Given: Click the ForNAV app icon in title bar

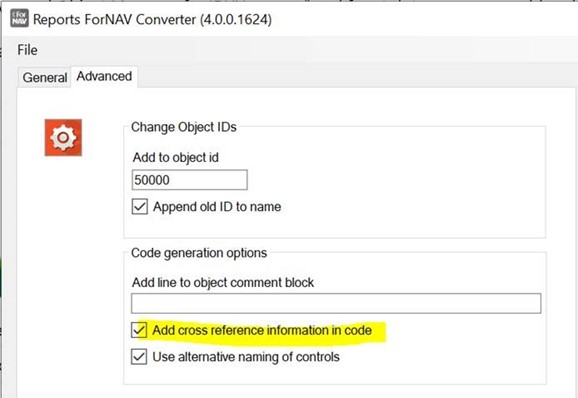Looking at the screenshot, I should coord(19,18).
